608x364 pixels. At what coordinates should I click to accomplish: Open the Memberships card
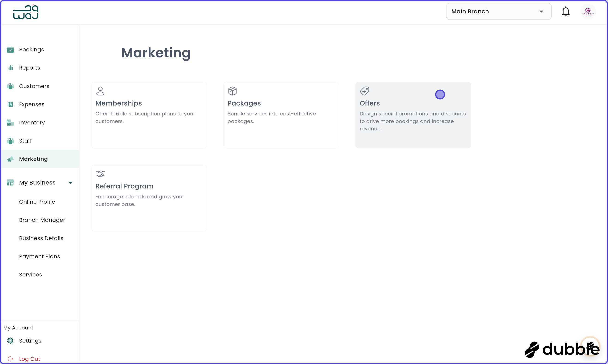(x=149, y=115)
